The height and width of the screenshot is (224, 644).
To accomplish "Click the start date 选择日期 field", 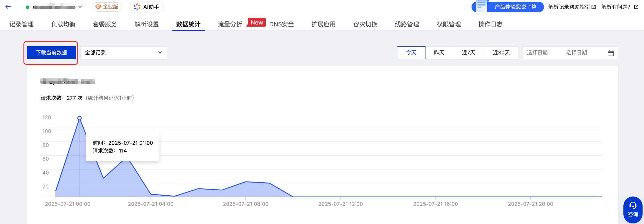I will click(x=537, y=53).
